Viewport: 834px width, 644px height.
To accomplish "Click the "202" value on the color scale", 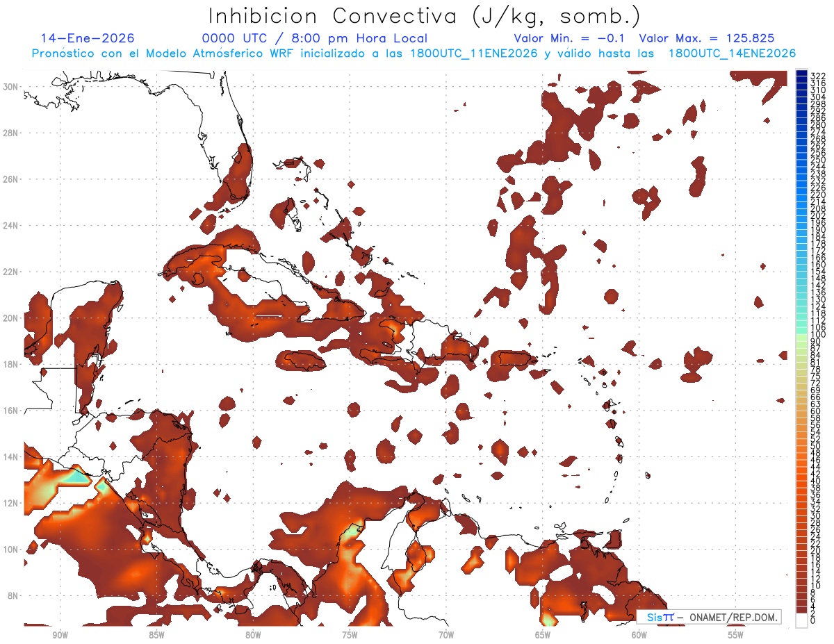I will pyautogui.click(x=817, y=215).
